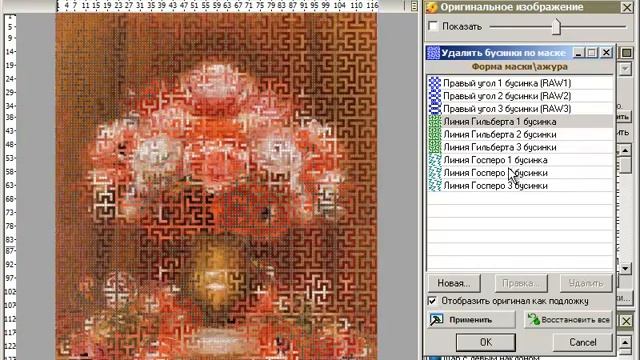Screen dimensions: 640x360
Task: Confirm the dialog with OK
Action: (486, 342)
